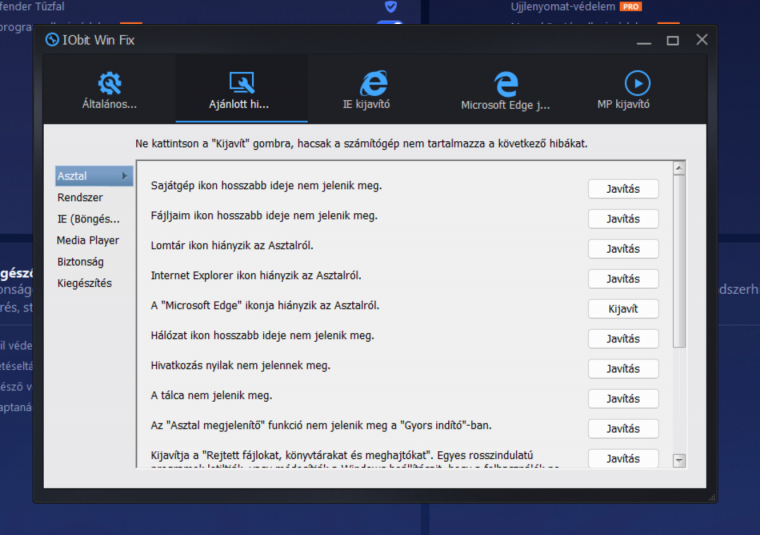Select Kiegészítés category in sidebar
The height and width of the screenshot is (535, 760).
tap(84, 283)
